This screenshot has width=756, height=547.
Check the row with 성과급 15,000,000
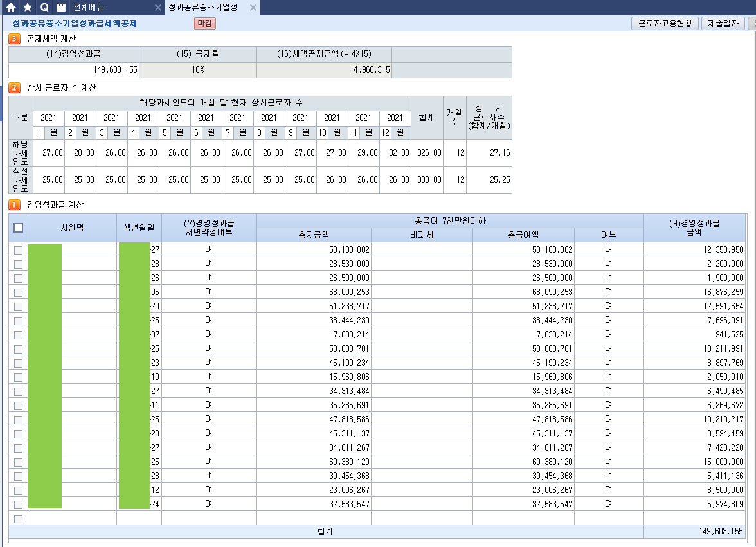18,462
